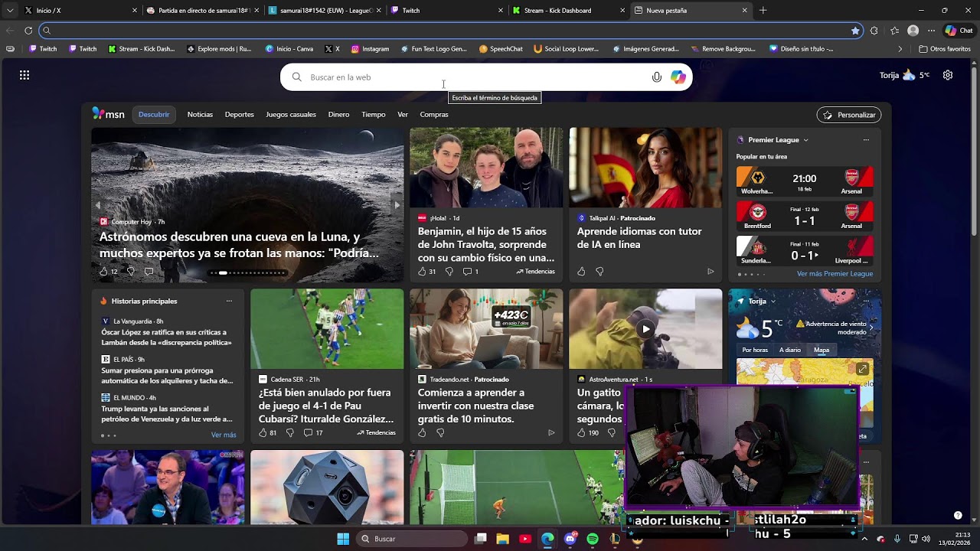Screen dimensions: 980x551
Task: Expand the weather map fullscreen icon
Action: [862, 369]
